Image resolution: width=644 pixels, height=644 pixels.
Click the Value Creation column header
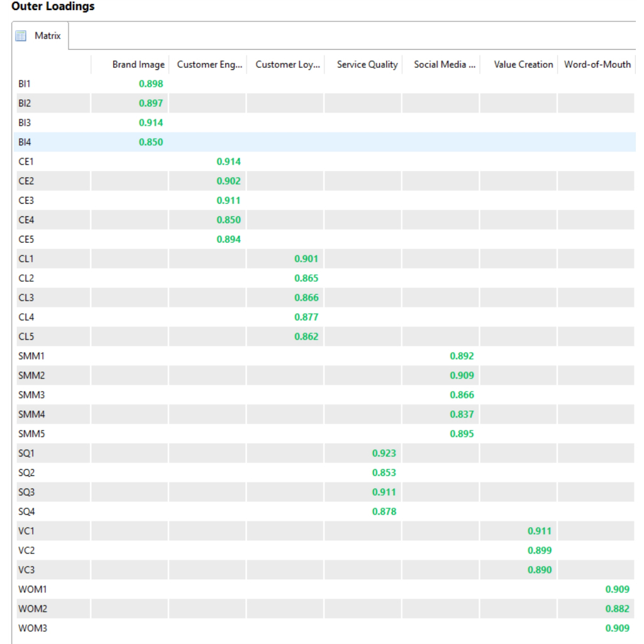click(523, 64)
